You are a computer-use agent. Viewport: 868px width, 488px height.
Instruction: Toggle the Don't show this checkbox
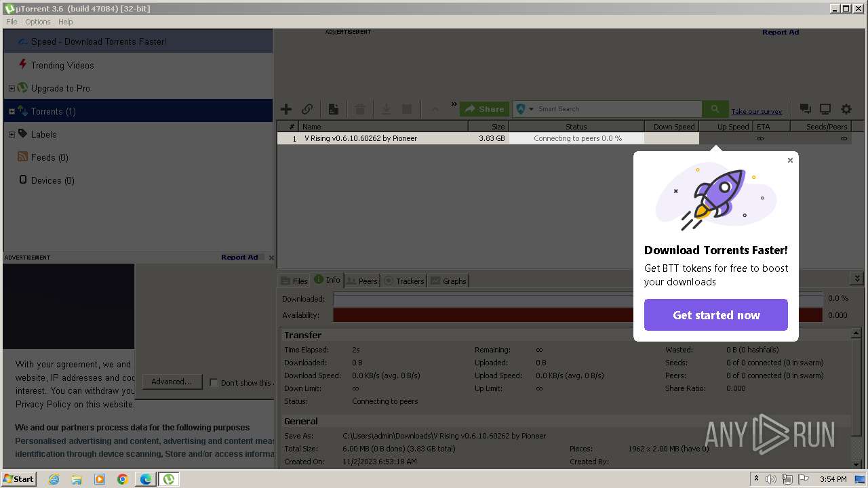click(x=214, y=383)
